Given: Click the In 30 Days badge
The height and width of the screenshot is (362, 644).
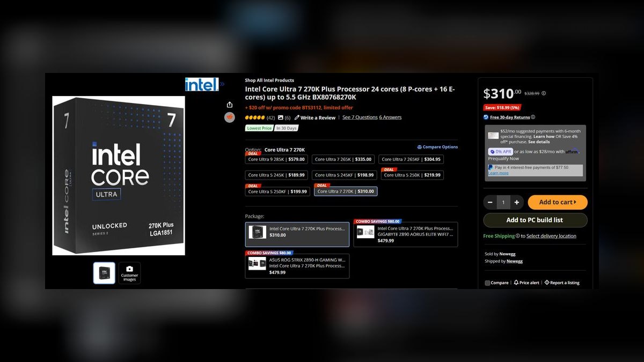Looking at the screenshot, I should click(x=287, y=128).
